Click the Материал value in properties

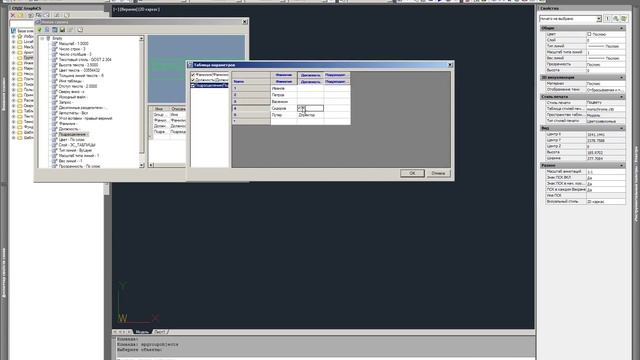tap(606, 84)
